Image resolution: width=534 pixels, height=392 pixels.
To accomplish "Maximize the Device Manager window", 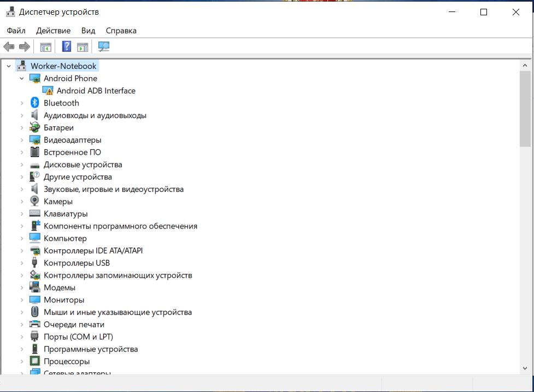I will coord(484,12).
